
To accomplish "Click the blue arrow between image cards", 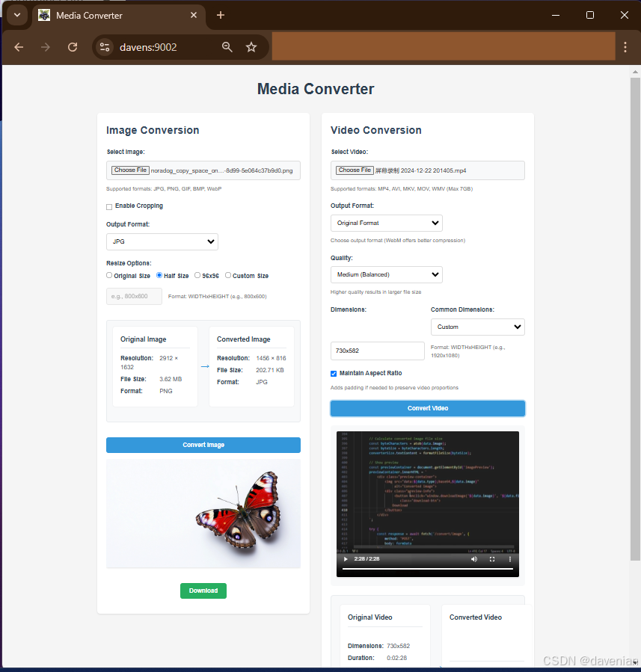I will click(205, 366).
